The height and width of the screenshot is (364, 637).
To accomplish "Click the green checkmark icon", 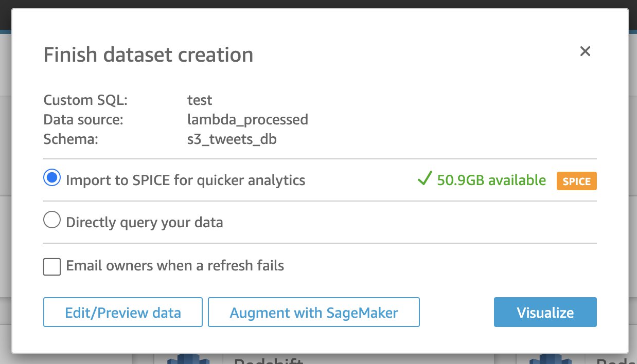I will [424, 179].
